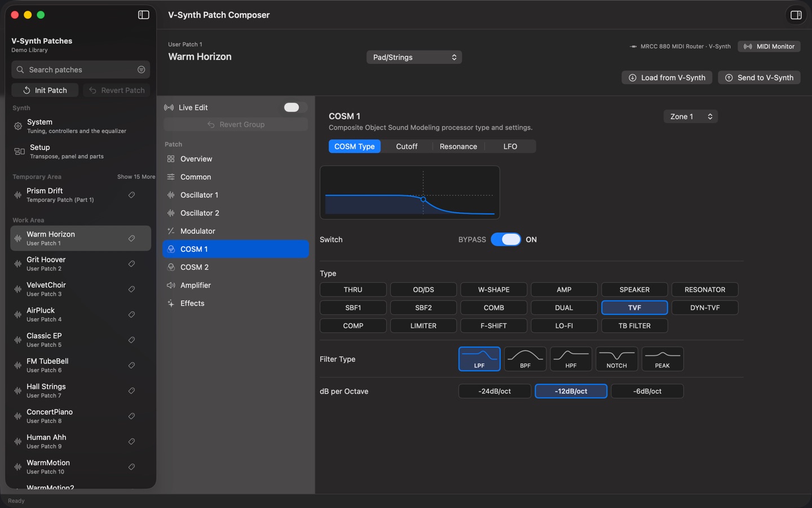Expand Show 15 More in Temporary Area
The height and width of the screenshot is (508, 812).
tap(136, 177)
